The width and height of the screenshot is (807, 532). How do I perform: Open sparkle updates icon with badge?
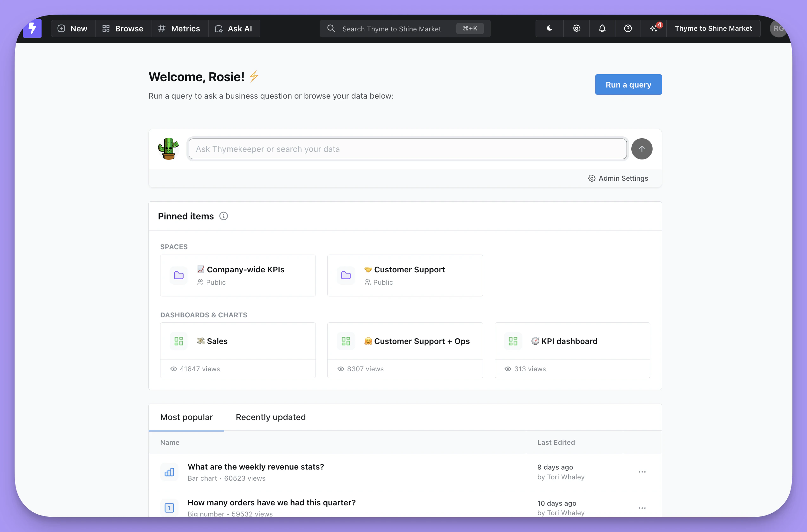pyautogui.click(x=654, y=29)
